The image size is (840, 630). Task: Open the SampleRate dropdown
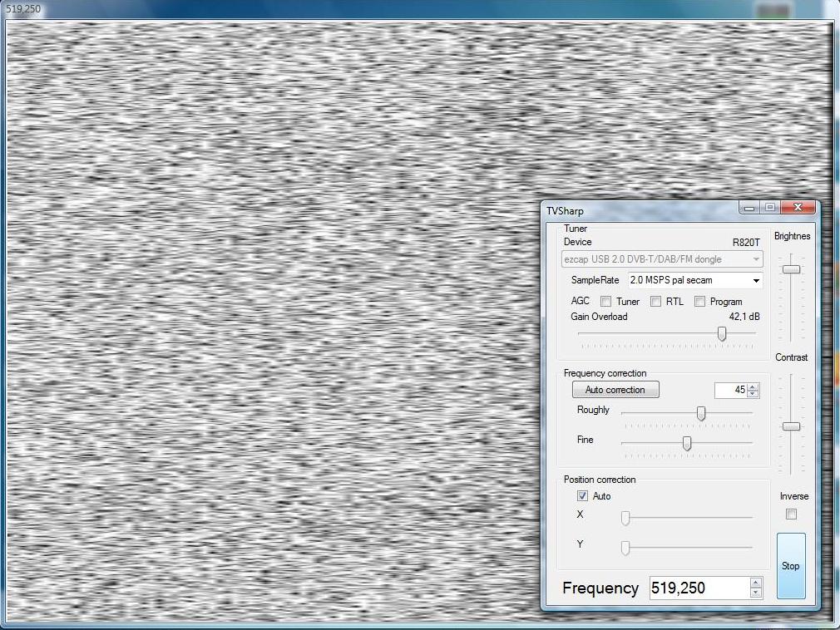pos(695,280)
